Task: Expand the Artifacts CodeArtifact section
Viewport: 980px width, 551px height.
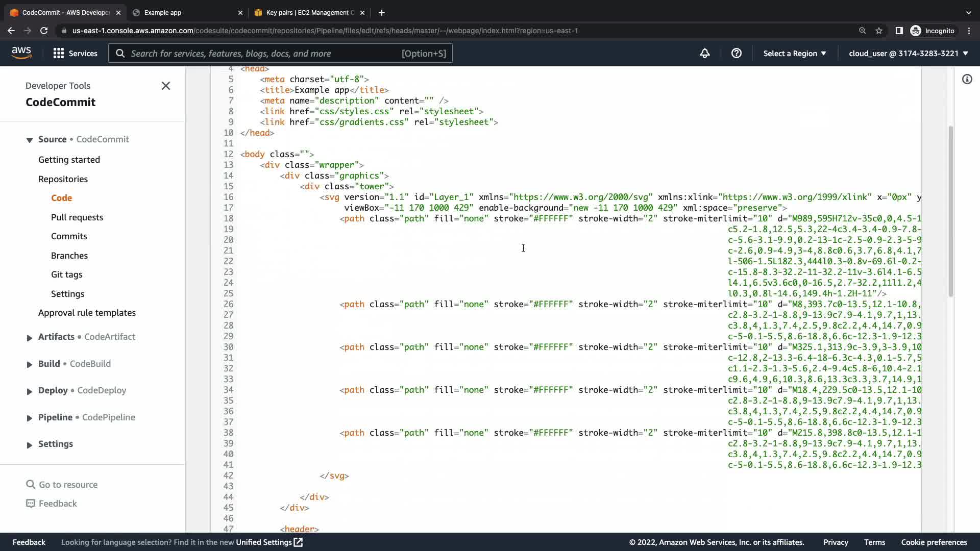Action: [30, 337]
